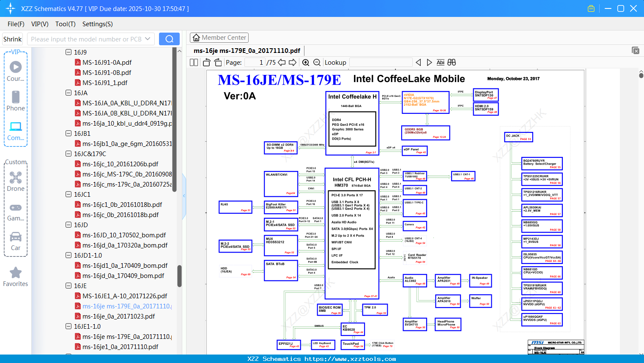Open the File(F) menu
The width and height of the screenshot is (644, 363).
click(x=16, y=24)
